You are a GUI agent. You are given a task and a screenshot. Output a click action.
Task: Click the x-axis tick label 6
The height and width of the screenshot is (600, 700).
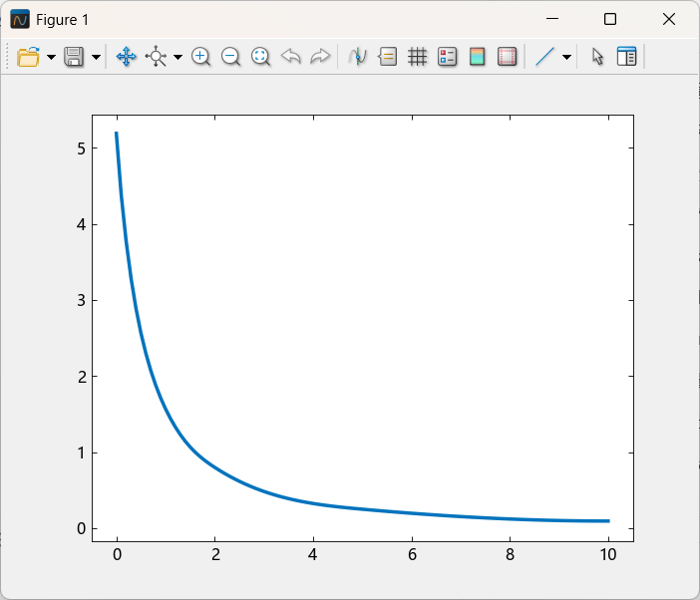(x=412, y=554)
